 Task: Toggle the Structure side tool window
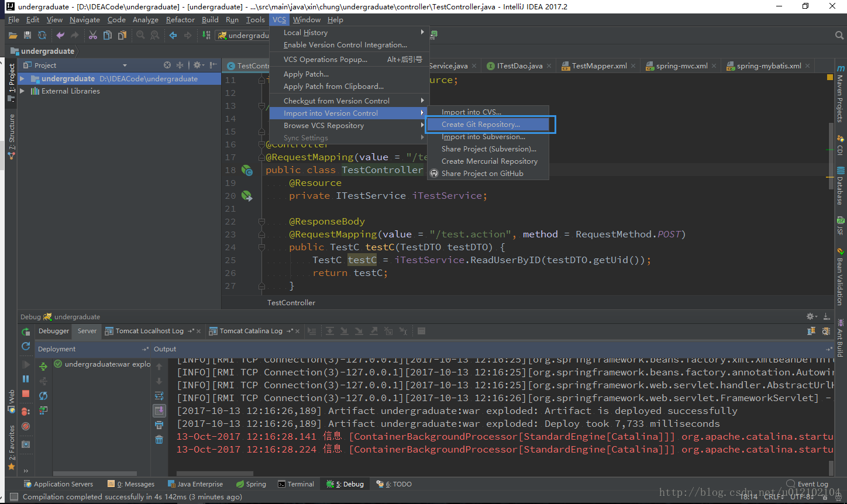[11, 137]
